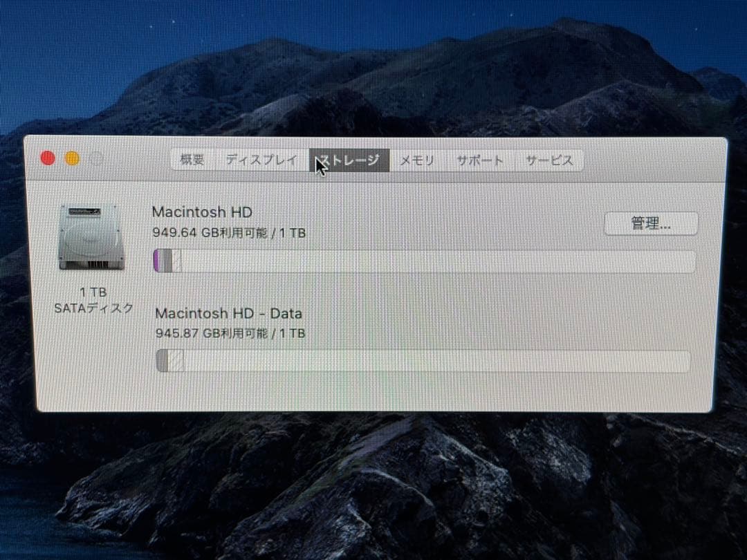The height and width of the screenshot is (560, 747).
Task: Click the 管理… button
Action: (651, 223)
